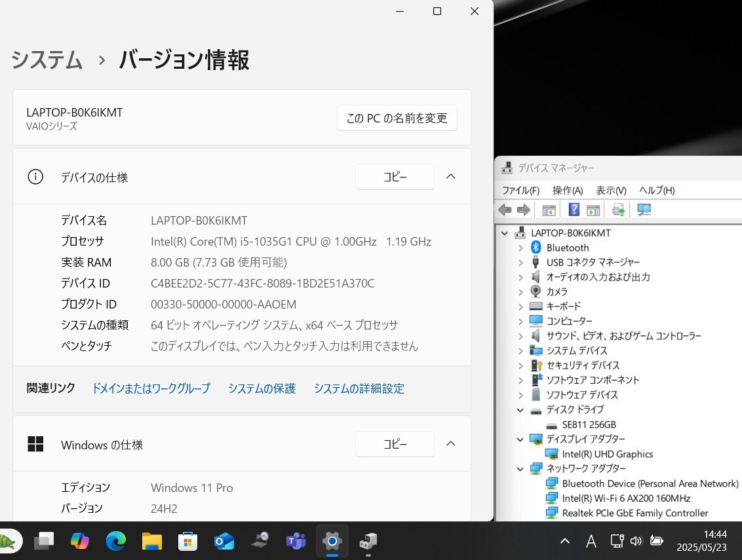Screen dimensions: 742x560
Task: Select Realtek PCIe GbE Family Controller
Action: (635, 513)
